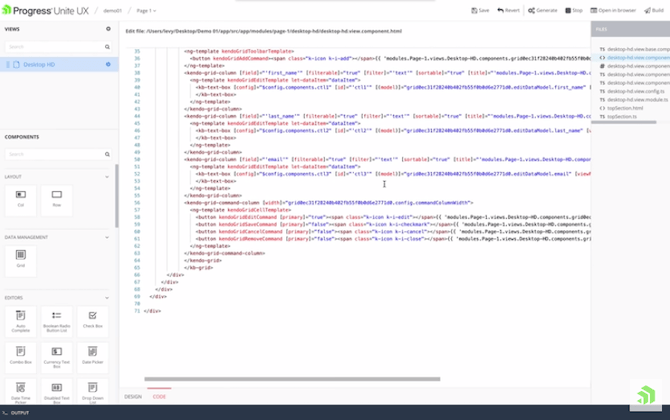This screenshot has width=670, height=420.
Task: Pick the Col layout component
Action: pyautogui.click(x=21, y=200)
